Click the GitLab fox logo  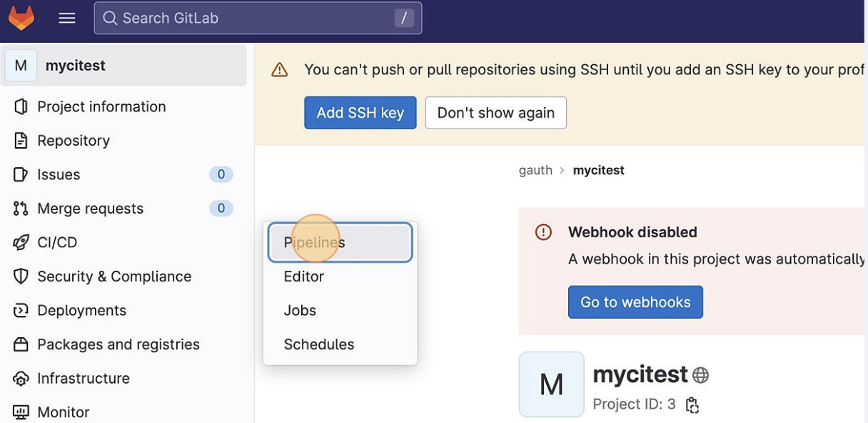pyautogui.click(x=21, y=18)
